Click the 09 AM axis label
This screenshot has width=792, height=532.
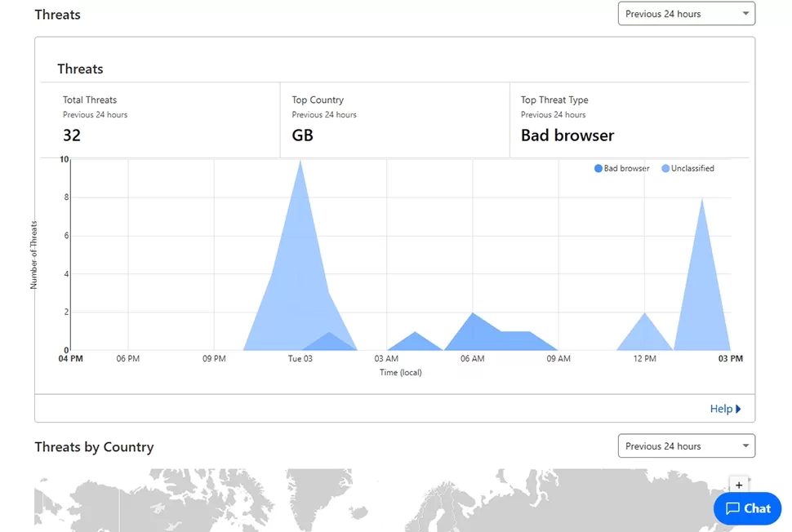558,358
